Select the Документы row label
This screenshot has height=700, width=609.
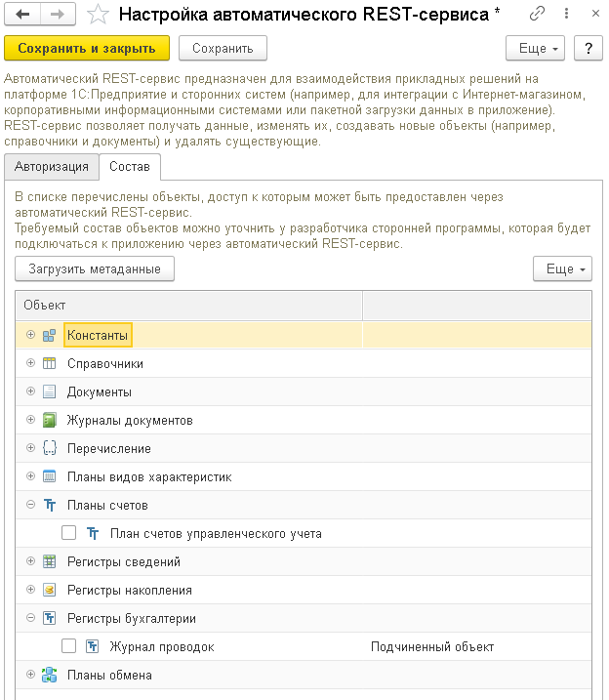(x=100, y=391)
